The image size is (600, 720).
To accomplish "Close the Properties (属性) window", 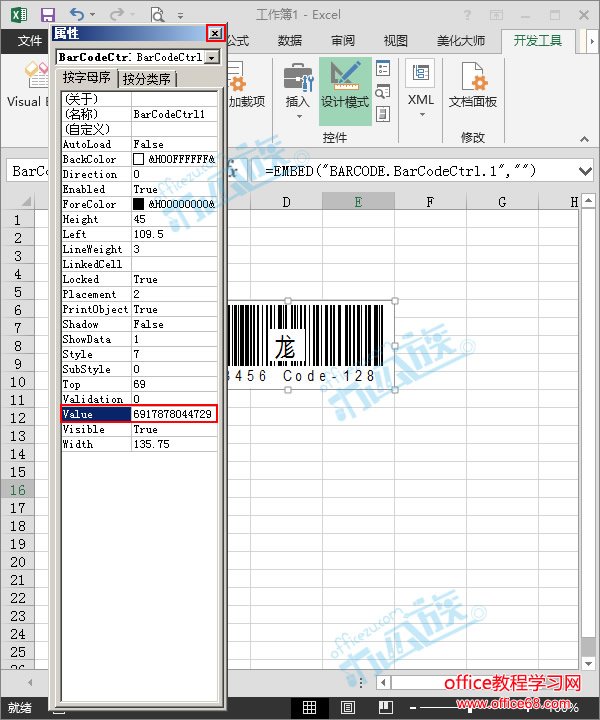I will (215, 34).
